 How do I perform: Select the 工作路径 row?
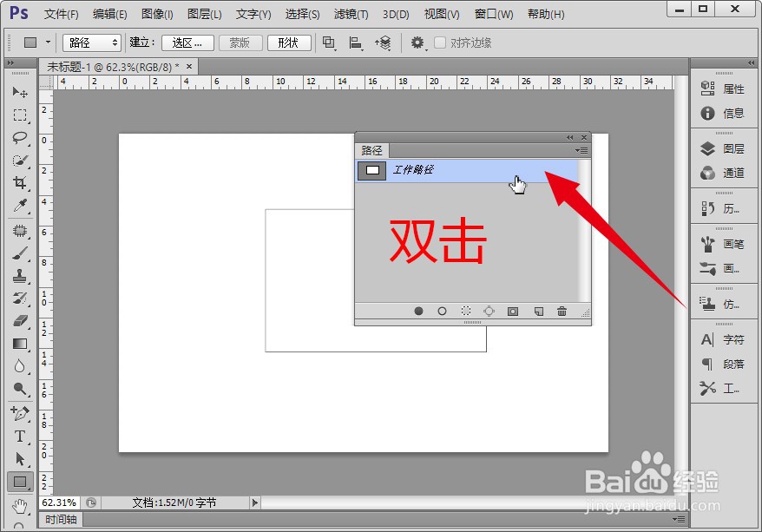(x=467, y=170)
